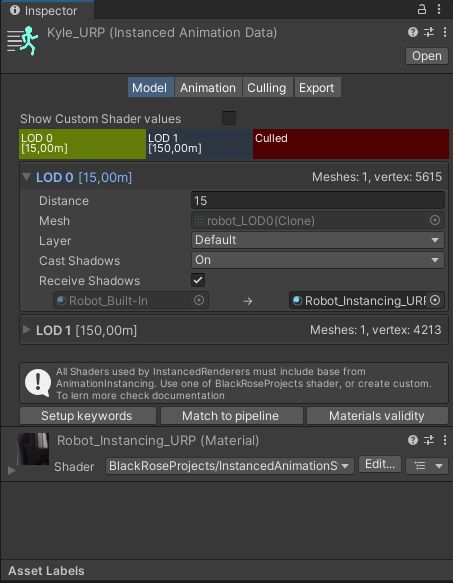453x583 pixels.
Task: Click the Inspector info icon
Action: [15, 10]
